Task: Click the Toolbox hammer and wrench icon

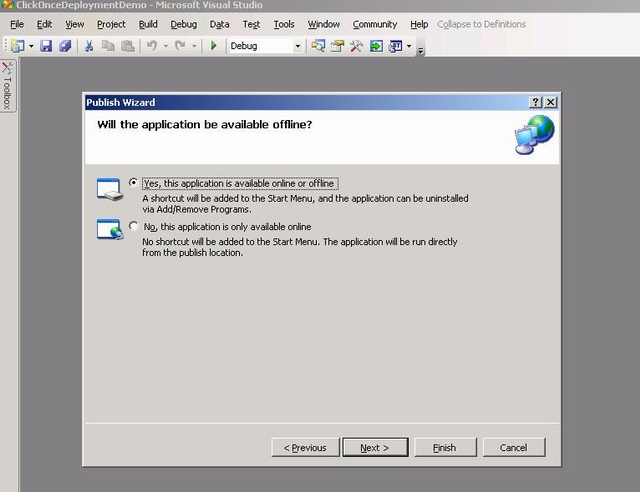Action: (356, 46)
